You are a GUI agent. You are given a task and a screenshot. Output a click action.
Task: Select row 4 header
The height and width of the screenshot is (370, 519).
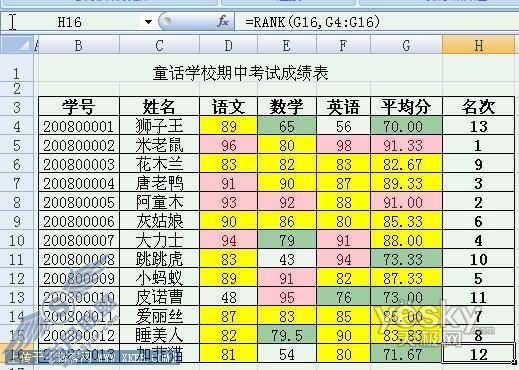pos(17,126)
